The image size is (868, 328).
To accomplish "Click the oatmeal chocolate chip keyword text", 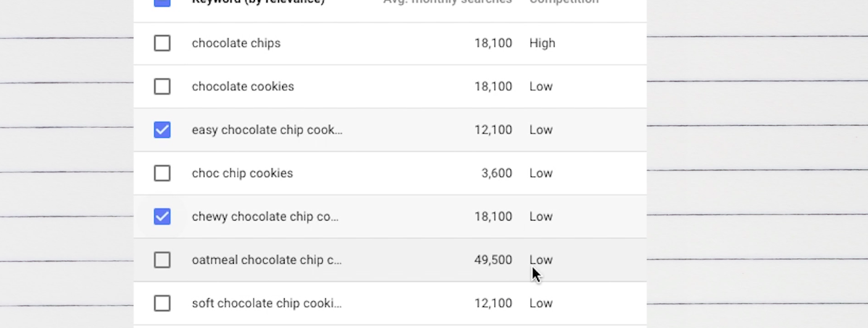I will coord(267,260).
